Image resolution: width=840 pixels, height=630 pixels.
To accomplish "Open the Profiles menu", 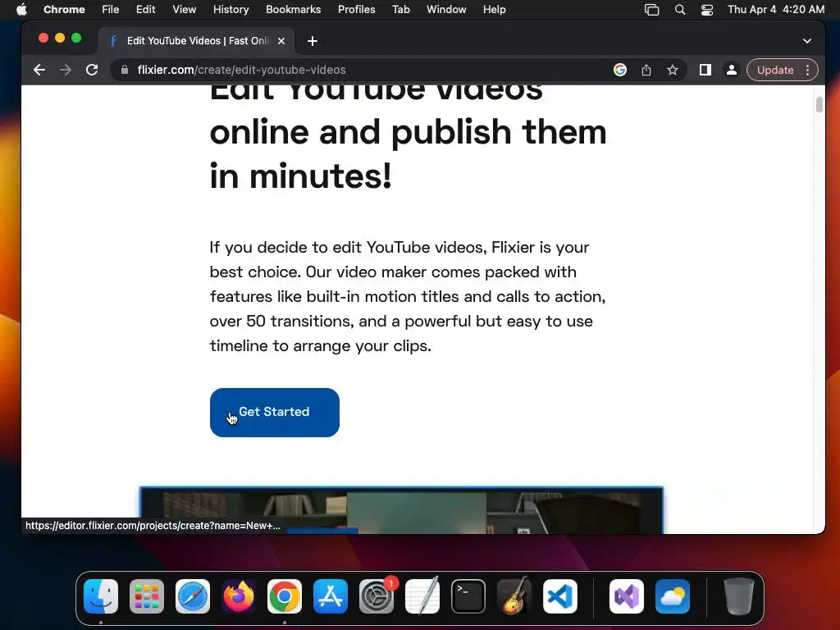I will [x=356, y=9].
